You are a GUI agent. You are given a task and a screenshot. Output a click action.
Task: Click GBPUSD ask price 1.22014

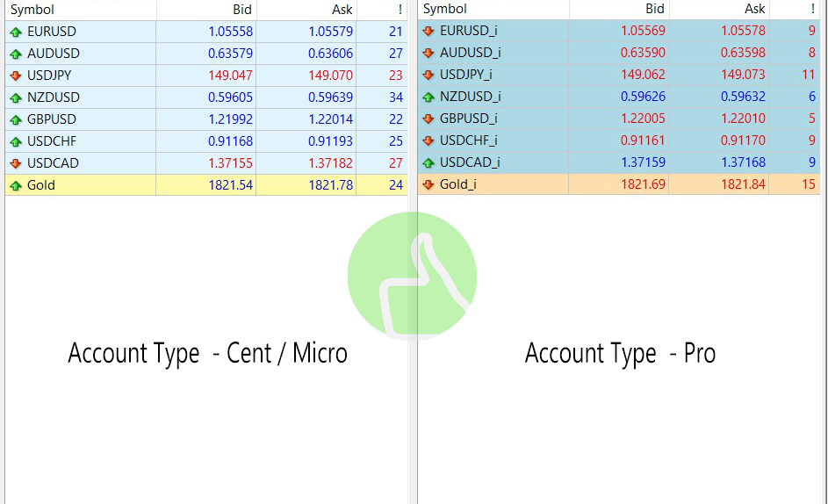click(330, 119)
